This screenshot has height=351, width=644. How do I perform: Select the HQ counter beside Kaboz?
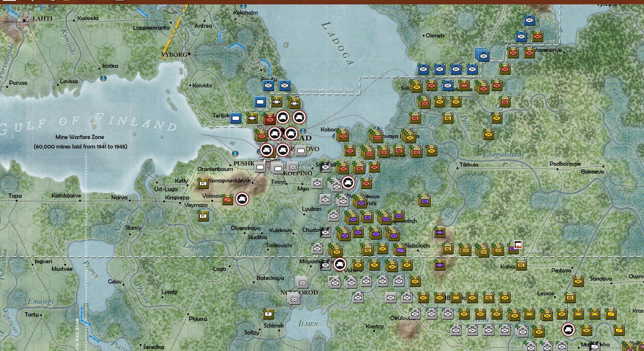pyautogui.click(x=521, y=265)
